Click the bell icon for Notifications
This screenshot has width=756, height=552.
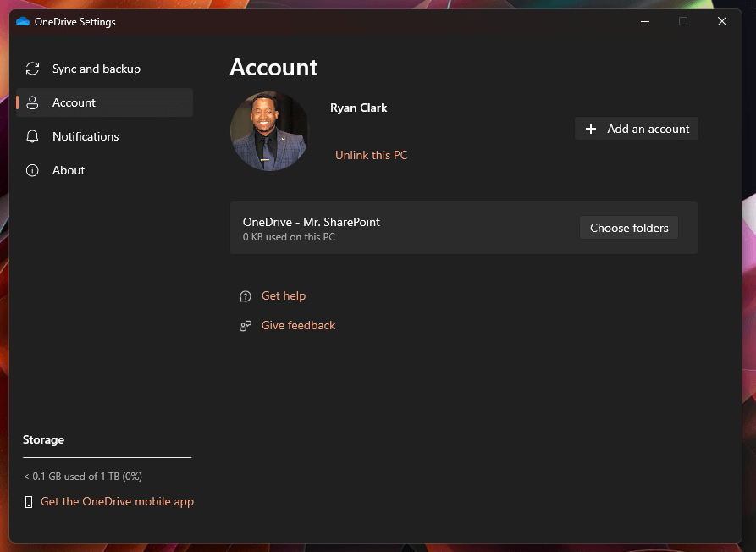tap(32, 136)
